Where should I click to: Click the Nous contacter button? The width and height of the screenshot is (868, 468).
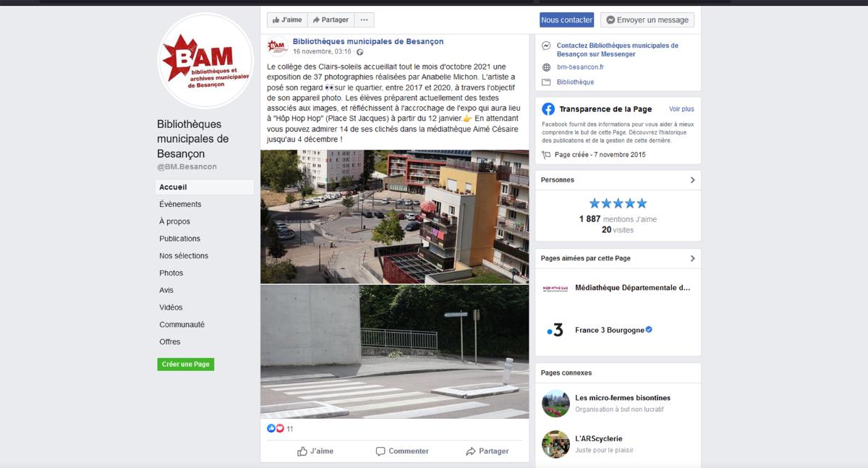pos(566,20)
